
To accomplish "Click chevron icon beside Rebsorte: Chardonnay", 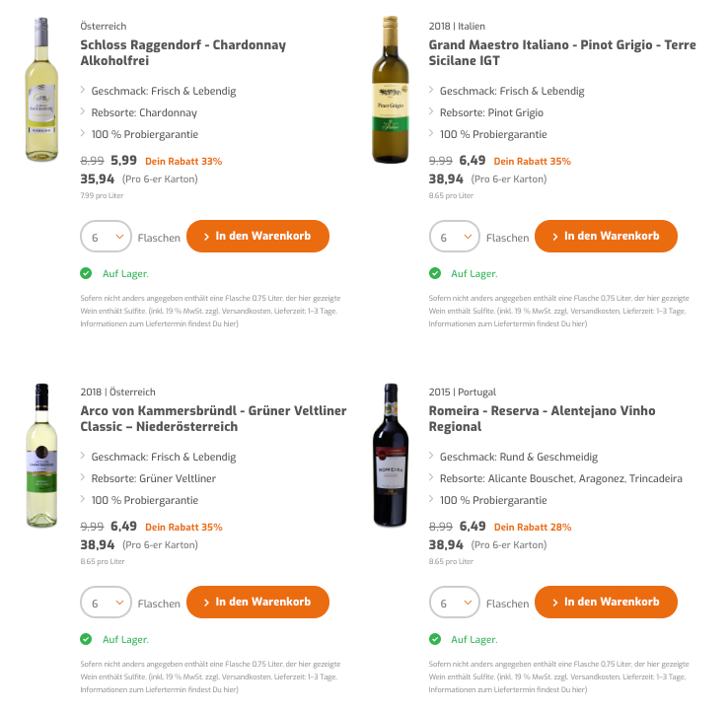I will click(x=83, y=112).
